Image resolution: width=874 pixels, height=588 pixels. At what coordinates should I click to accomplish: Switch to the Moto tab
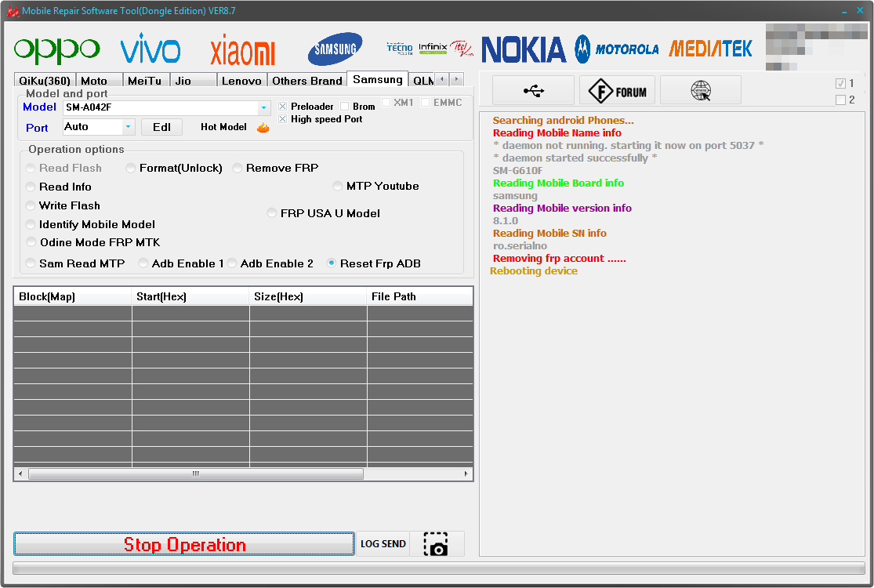(100, 80)
